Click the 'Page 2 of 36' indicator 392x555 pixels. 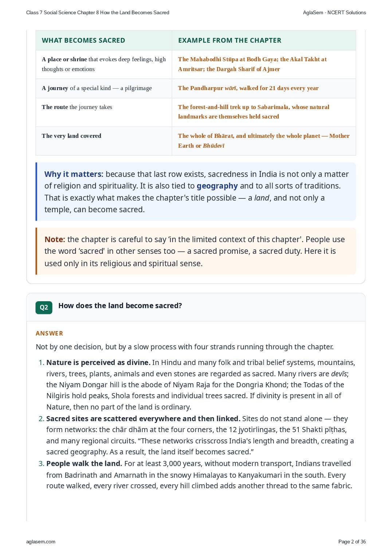(x=352, y=542)
